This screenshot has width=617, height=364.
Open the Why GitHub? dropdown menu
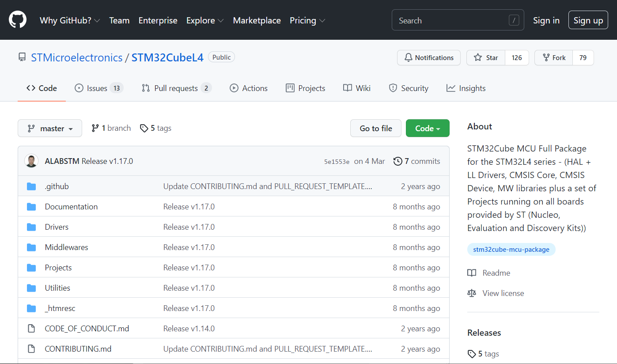(70, 20)
